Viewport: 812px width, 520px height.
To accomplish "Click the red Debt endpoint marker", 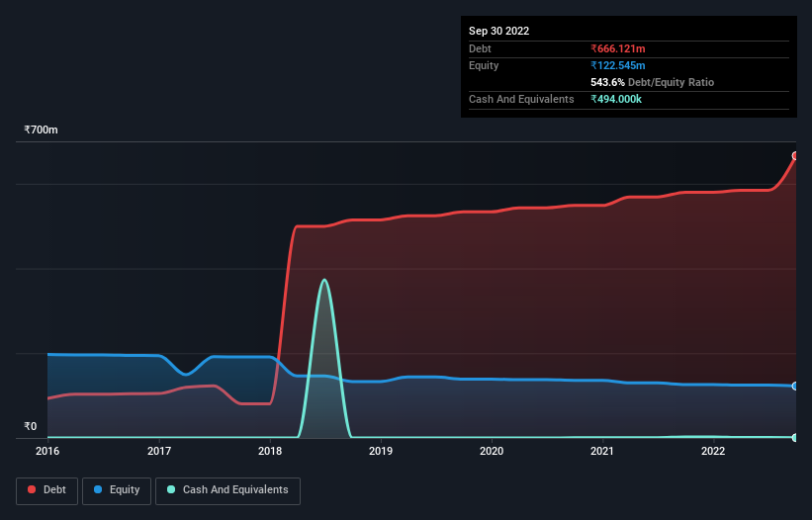I will tap(795, 156).
